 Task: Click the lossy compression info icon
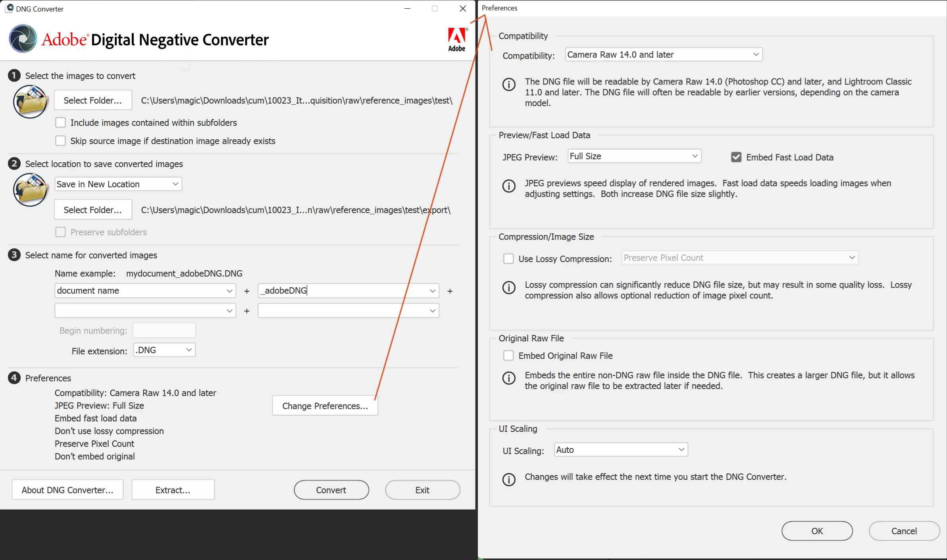[x=509, y=288]
